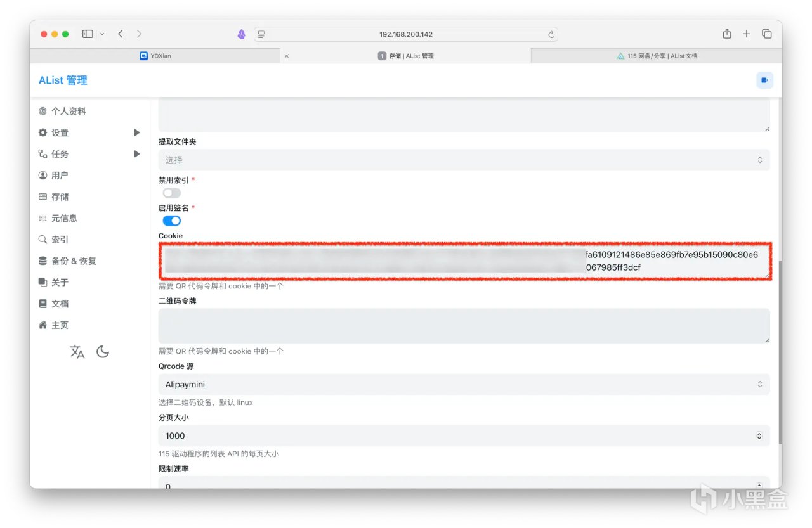Screen dimensions: 812x528
Task: Open 文档 in the sidebar
Action: [x=60, y=304]
